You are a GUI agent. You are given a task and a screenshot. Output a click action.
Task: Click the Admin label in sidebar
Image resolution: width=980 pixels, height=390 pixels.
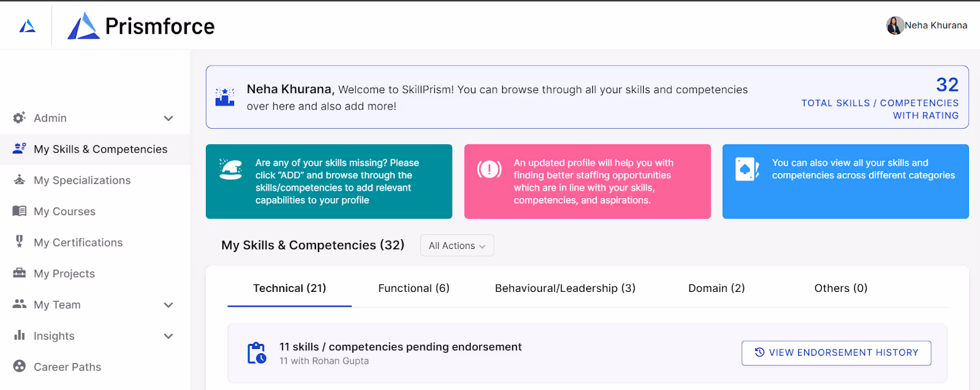[50, 118]
